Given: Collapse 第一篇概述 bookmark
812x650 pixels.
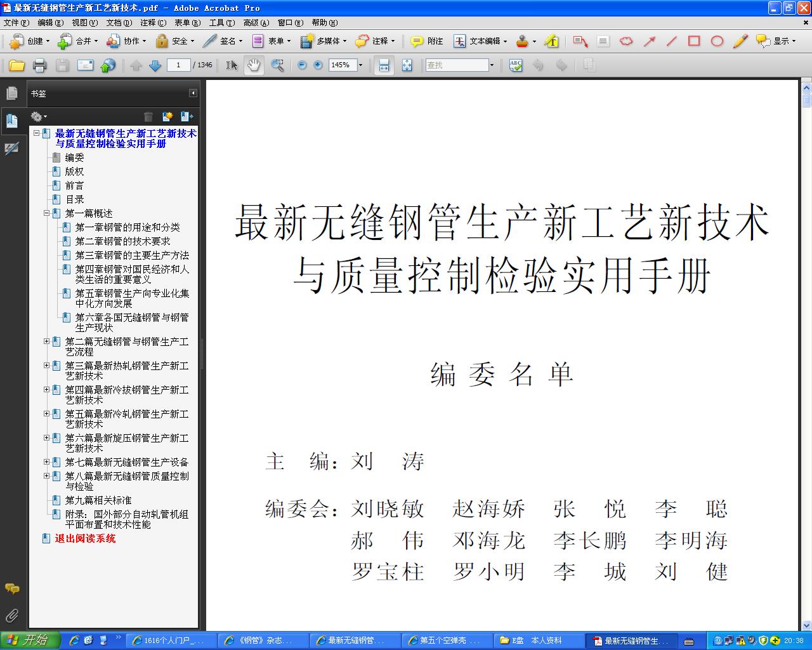Looking at the screenshot, I should (x=46, y=213).
